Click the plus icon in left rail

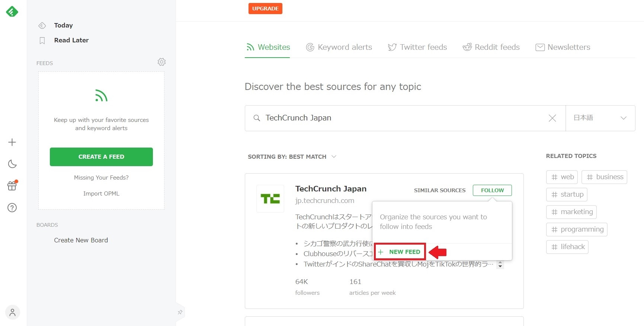12,142
